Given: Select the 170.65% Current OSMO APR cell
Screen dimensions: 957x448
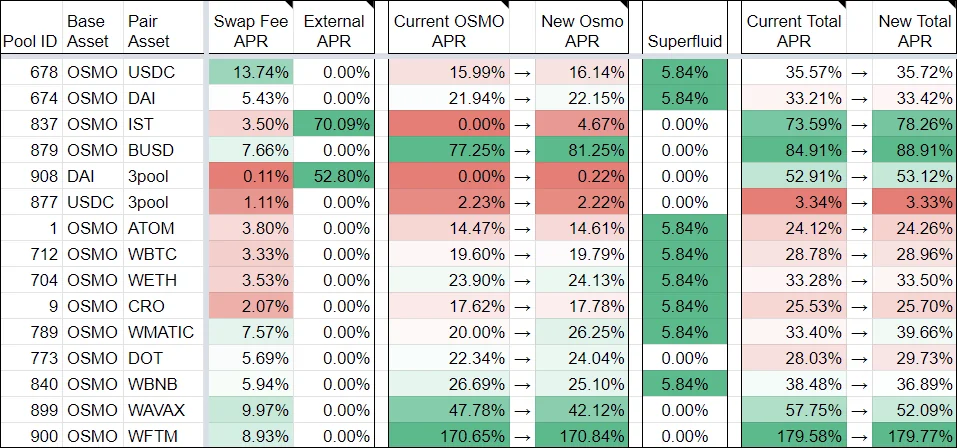Looking at the screenshot, I should 449,436.
